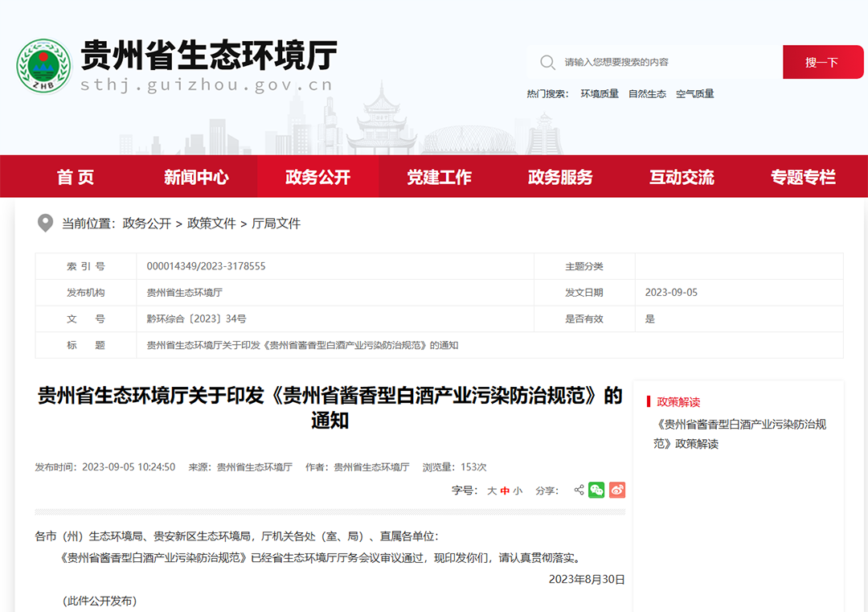This screenshot has height=612, width=868.
Task: Click the date 2023年8月30日
Action: coord(587,579)
